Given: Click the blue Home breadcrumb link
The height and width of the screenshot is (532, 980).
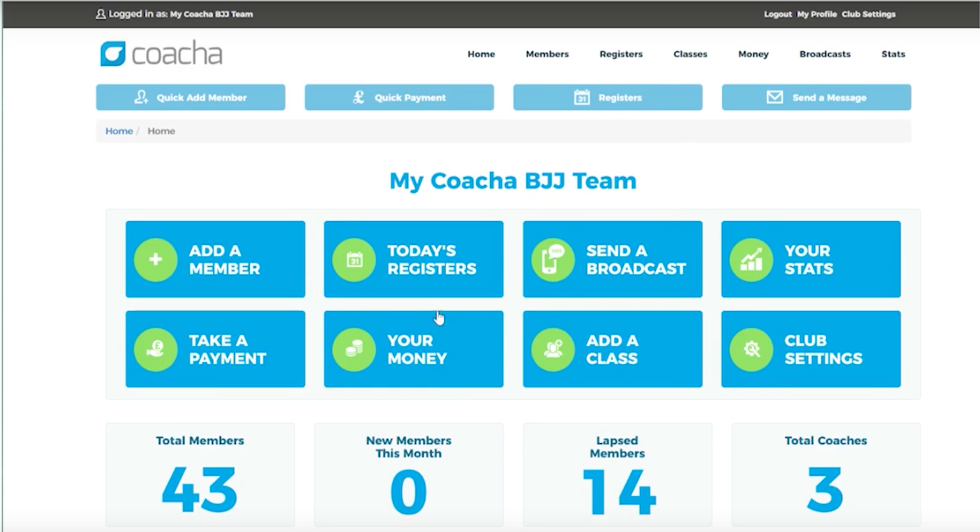Looking at the screenshot, I should tap(119, 131).
